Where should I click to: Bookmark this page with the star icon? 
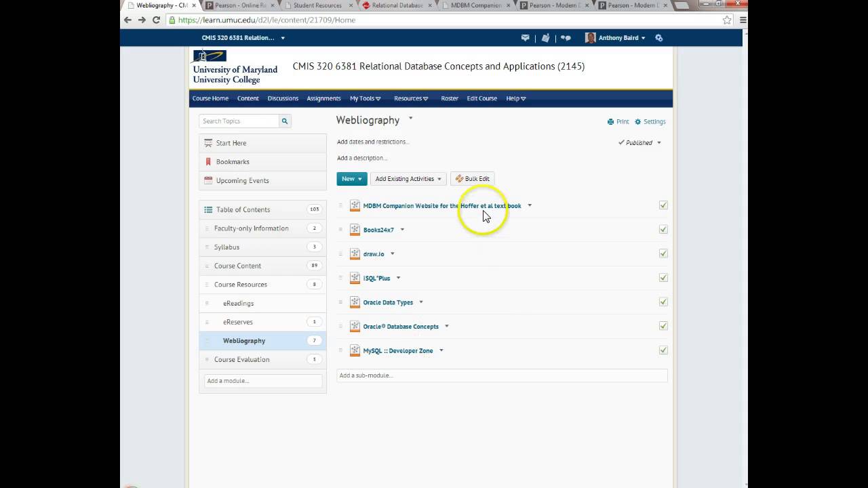tap(727, 20)
